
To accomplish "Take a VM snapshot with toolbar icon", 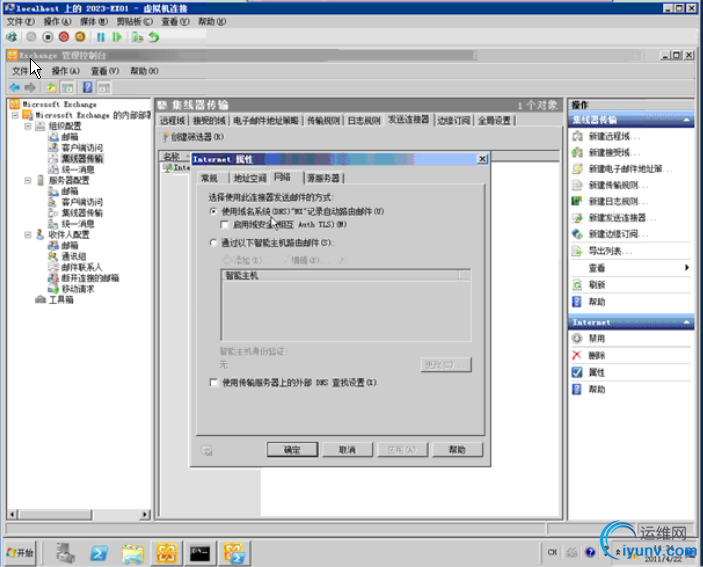I will point(137,37).
